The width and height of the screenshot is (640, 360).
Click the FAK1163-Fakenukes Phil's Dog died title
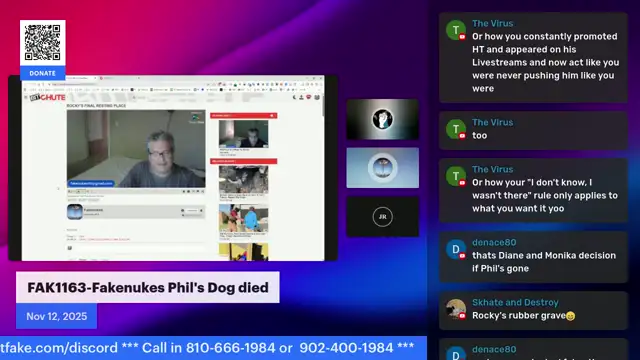pos(148,287)
